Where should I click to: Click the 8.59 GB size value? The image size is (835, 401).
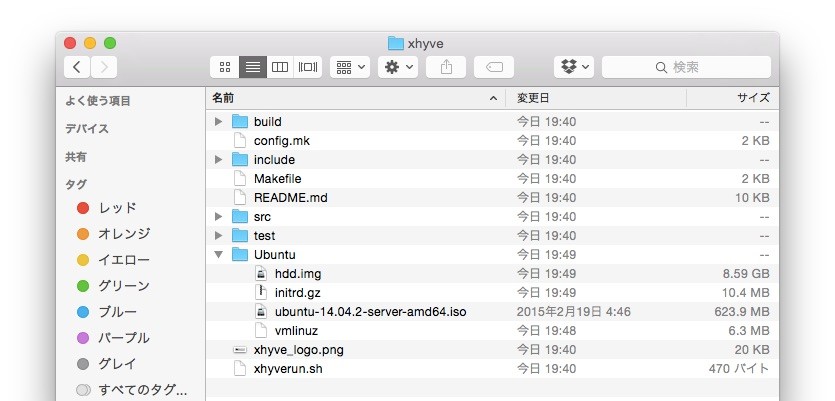[746, 274]
